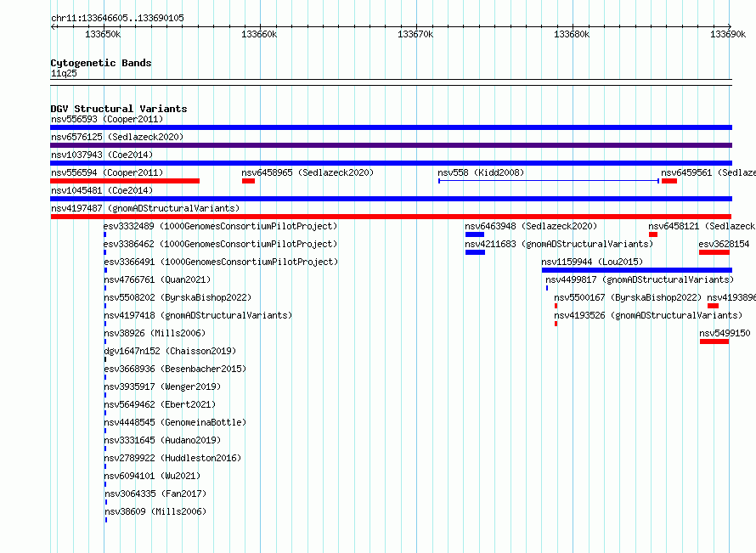756x553 pixels.
Task: Click nsv556594 (Cooper2011) label text
Action: pos(107,172)
